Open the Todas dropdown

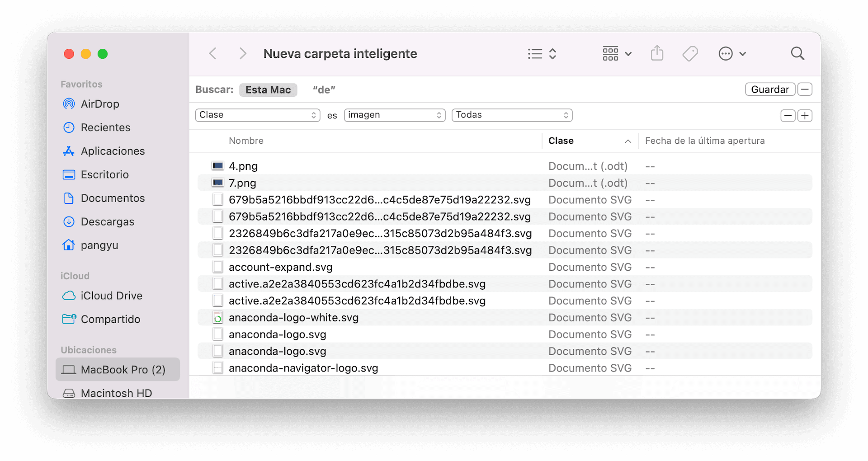(x=512, y=115)
